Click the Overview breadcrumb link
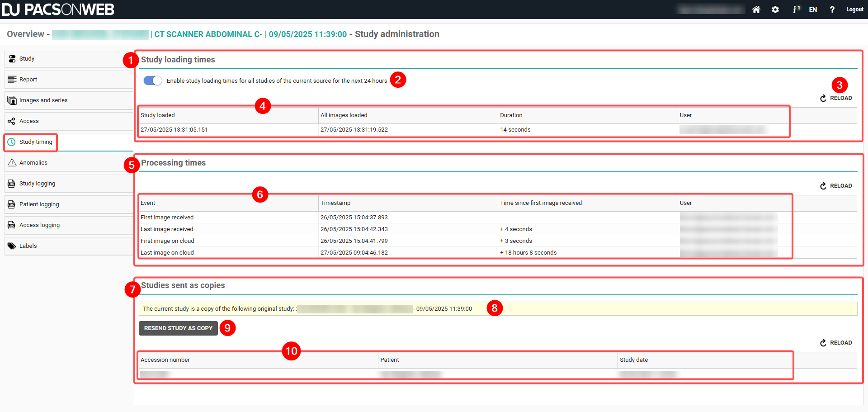The height and width of the screenshot is (412, 868). point(25,34)
